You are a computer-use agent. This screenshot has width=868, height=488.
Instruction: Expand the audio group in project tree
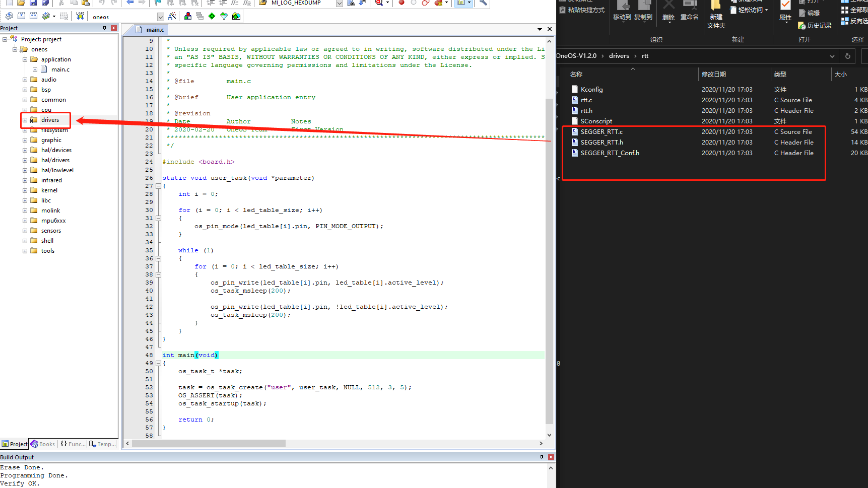pos(25,80)
